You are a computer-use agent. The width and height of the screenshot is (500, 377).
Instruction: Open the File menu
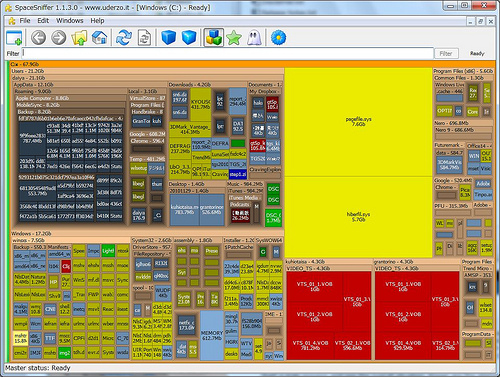click(x=25, y=21)
